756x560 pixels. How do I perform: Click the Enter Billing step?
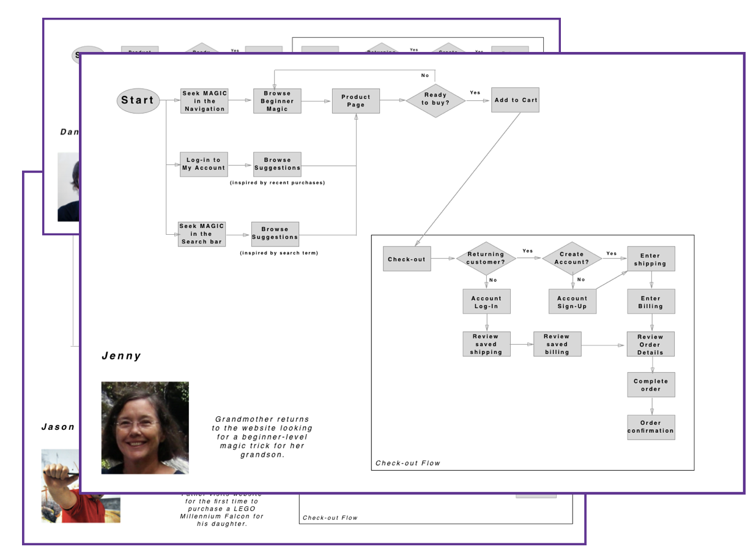tap(651, 302)
